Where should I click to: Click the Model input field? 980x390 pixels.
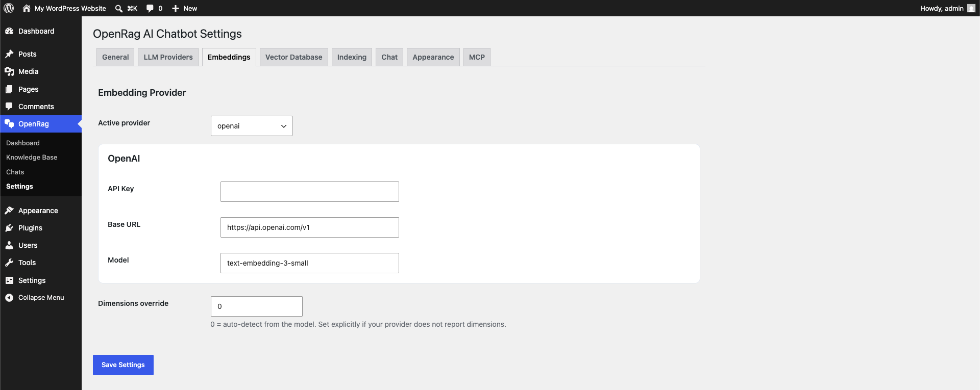[x=310, y=263]
